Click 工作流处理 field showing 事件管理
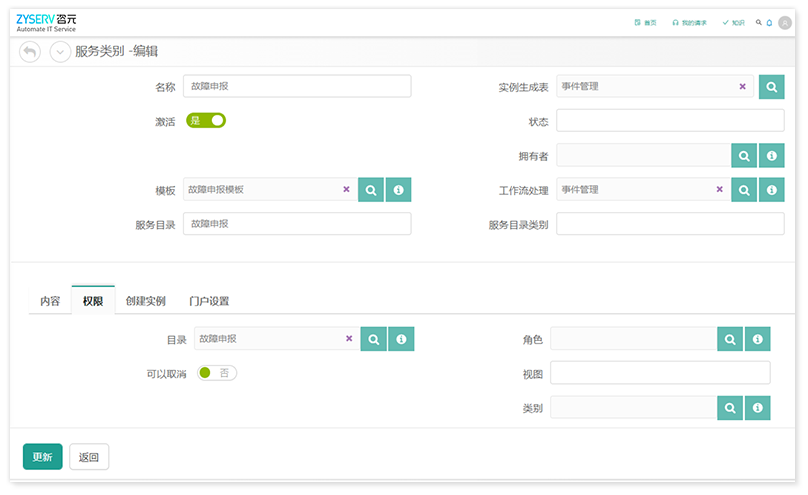Image resolution: width=808 pixels, height=495 pixels. [644, 190]
